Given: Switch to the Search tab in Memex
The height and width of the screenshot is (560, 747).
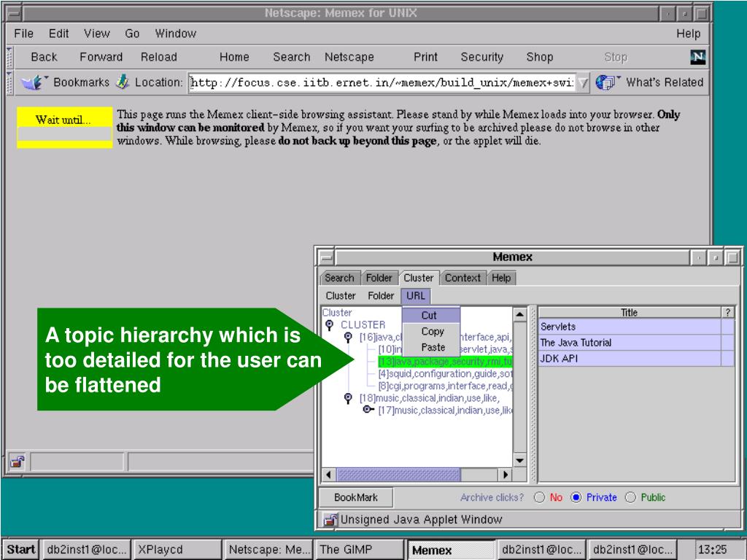Looking at the screenshot, I should [x=339, y=278].
